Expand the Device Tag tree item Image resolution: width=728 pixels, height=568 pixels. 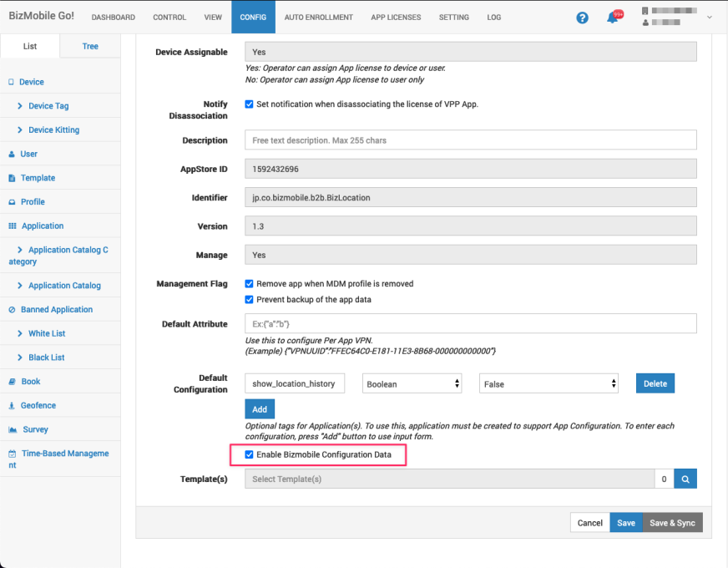[x=20, y=107]
